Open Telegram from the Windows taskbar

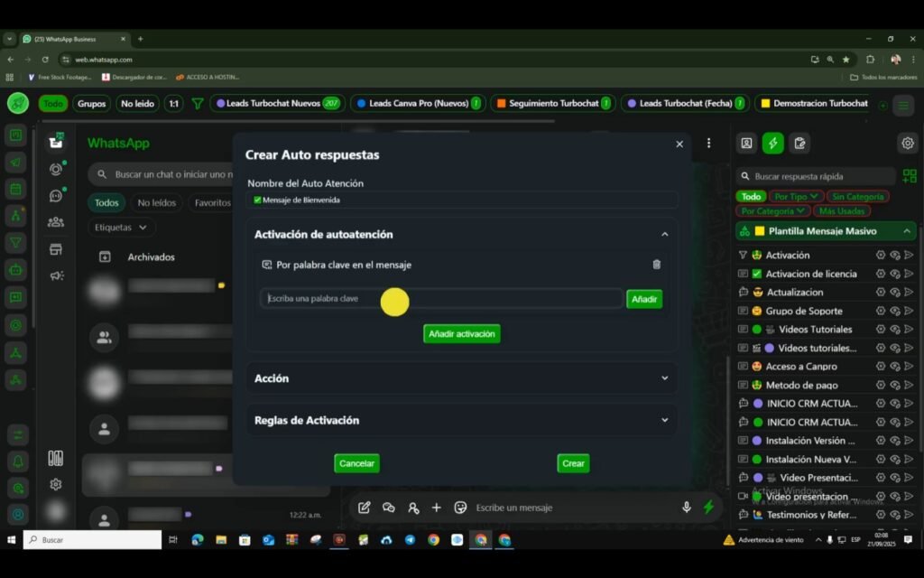pyautogui.click(x=410, y=540)
